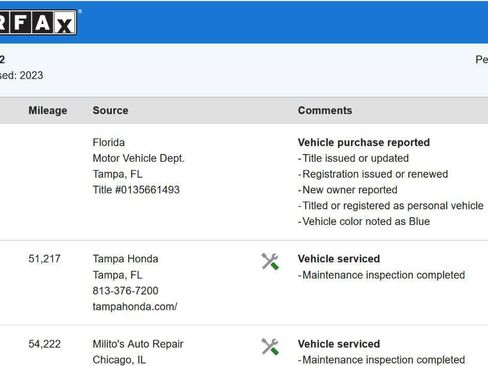Viewport: 488px width, 366px height.
Task: Click the 2023 year text in header
Action: point(31,75)
